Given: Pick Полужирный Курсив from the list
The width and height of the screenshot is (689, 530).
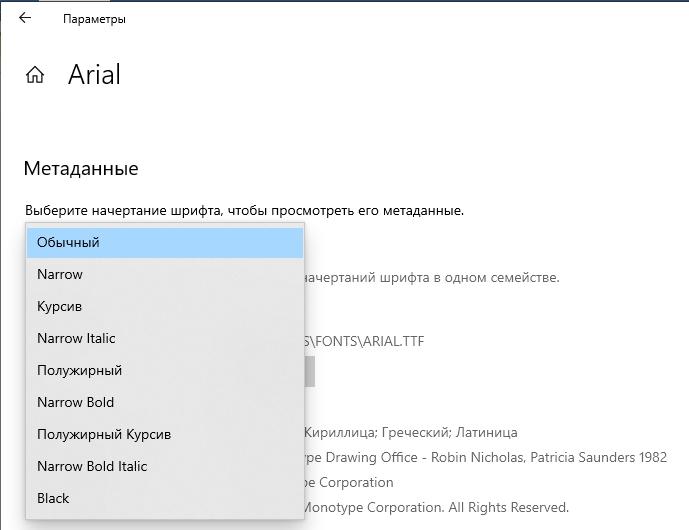Looking at the screenshot, I should pyautogui.click(x=165, y=434).
